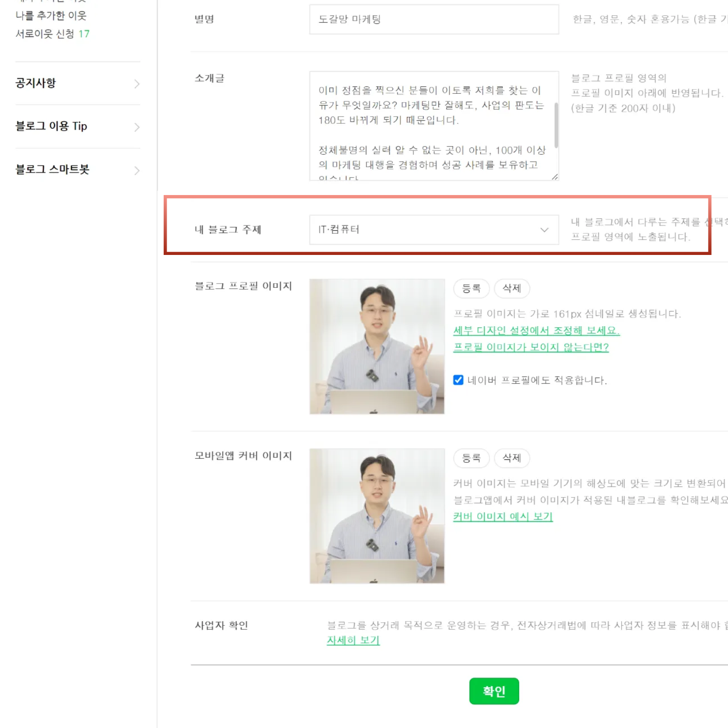Open 프로필 이미지가 보이지 않는다면? link
This screenshot has height=728, width=728.
pyautogui.click(x=531, y=347)
